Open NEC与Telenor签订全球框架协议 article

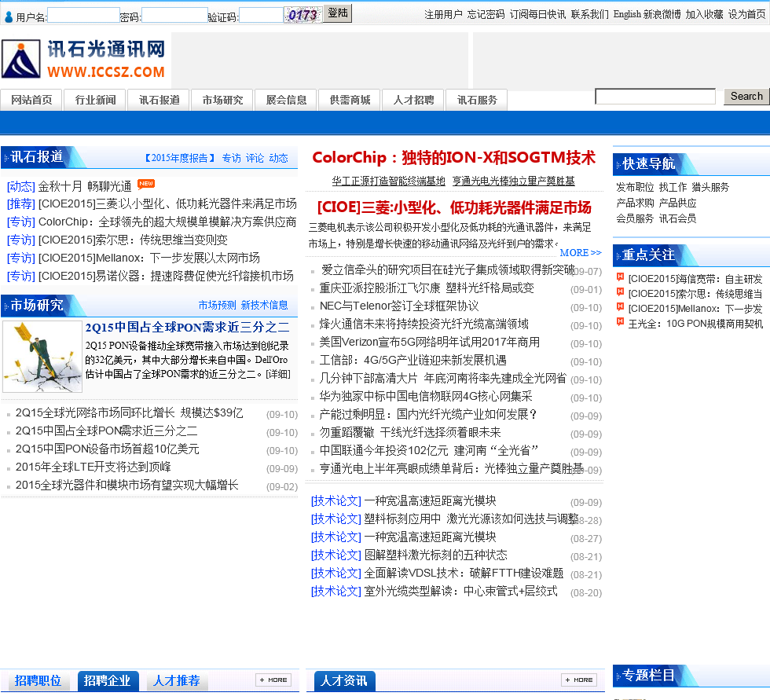399,306
